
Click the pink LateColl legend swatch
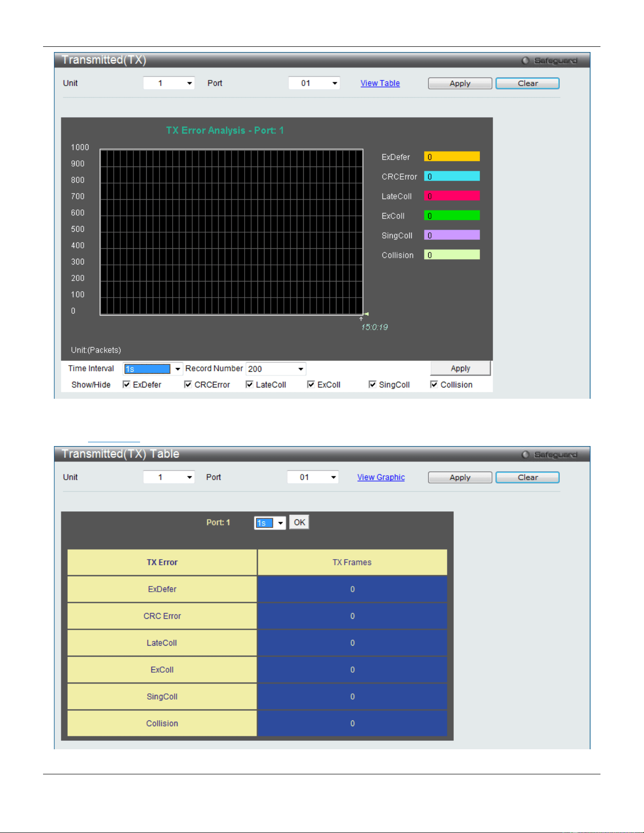[x=452, y=196]
